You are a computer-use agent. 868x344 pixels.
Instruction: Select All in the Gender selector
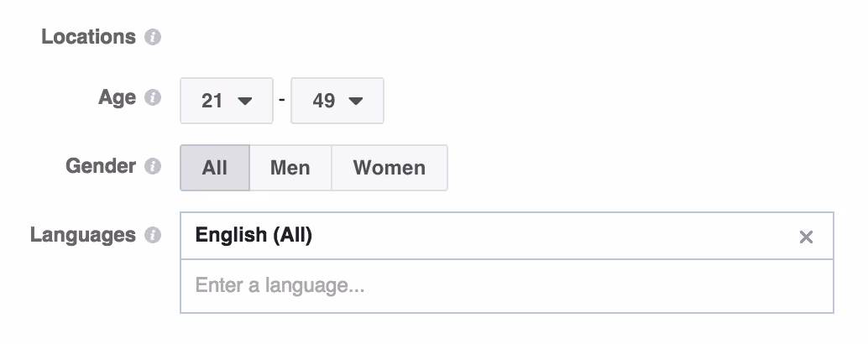tap(215, 168)
